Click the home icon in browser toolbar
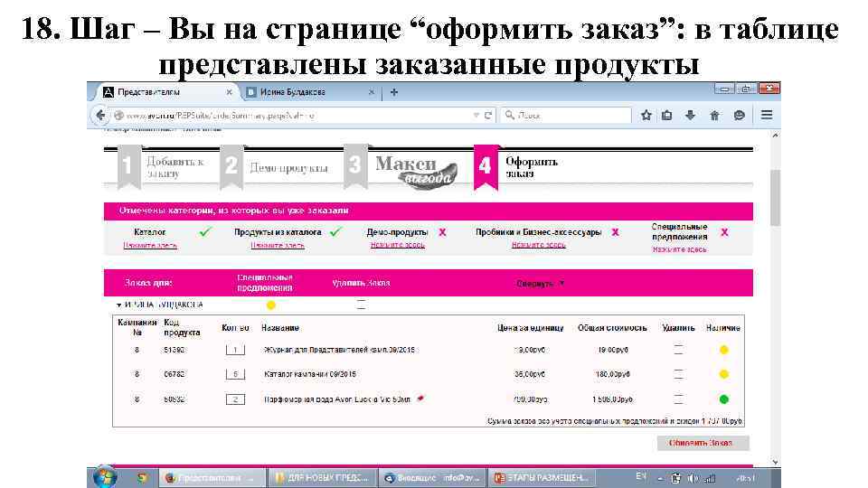868x488 pixels. pos(714,115)
